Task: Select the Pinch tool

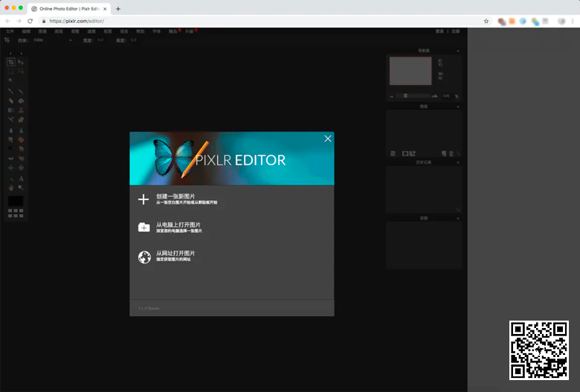Action: coord(21,167)
